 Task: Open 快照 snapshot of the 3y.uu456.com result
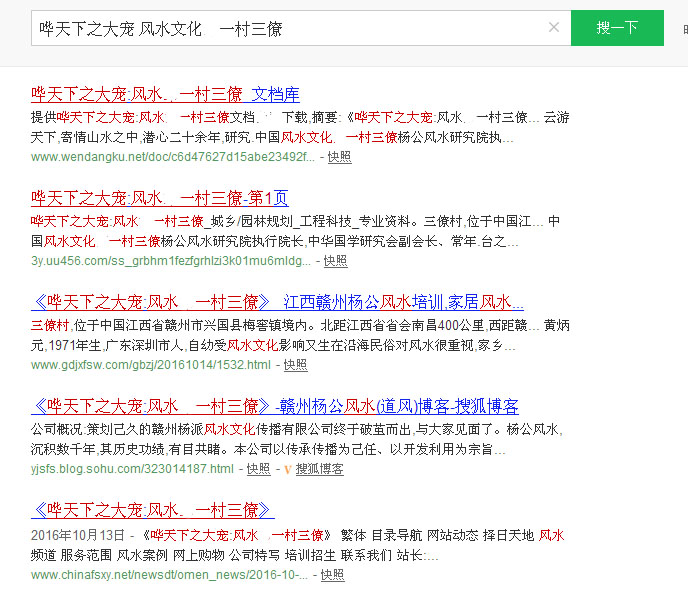click(x=335, y=261)
